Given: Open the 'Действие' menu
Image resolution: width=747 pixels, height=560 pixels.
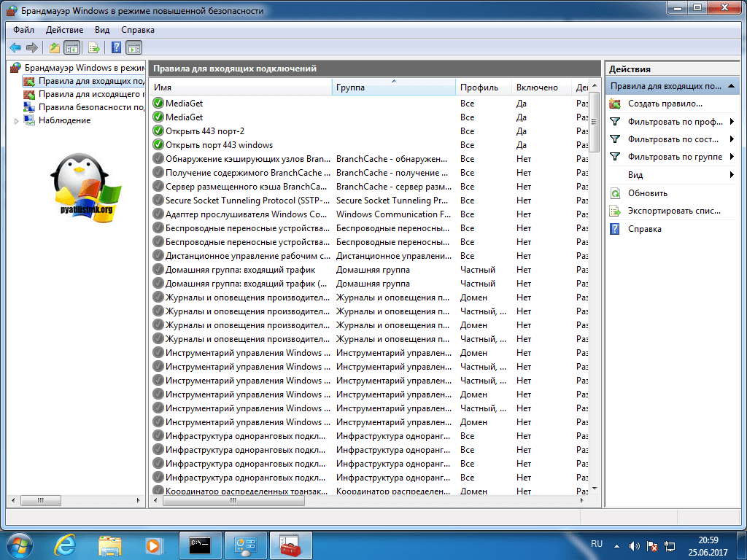Looking at the screenshot, I should click(64, 30).
